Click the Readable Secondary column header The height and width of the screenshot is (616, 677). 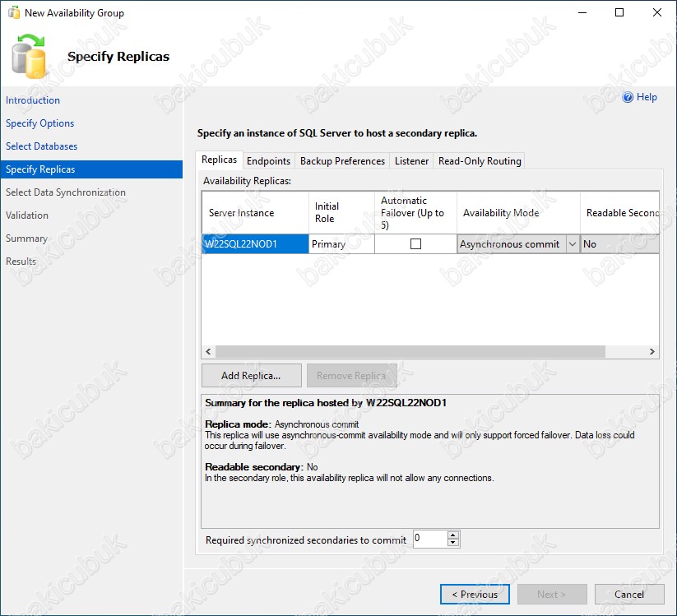coord(619,213)
